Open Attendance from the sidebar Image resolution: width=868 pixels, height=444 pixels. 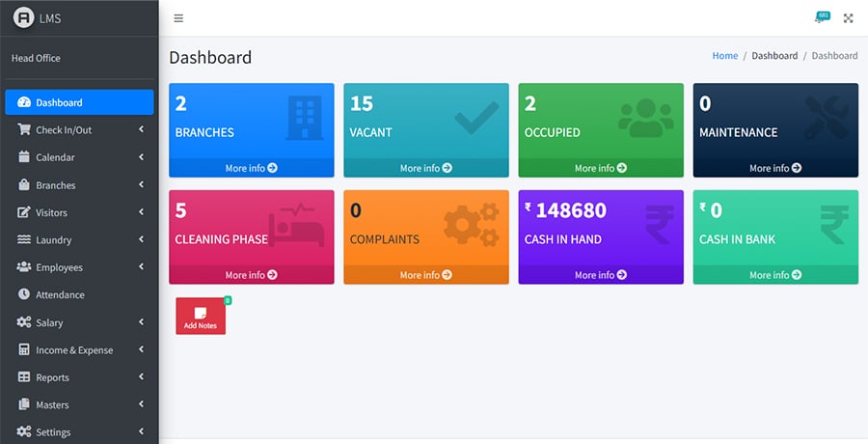[60, 295]
